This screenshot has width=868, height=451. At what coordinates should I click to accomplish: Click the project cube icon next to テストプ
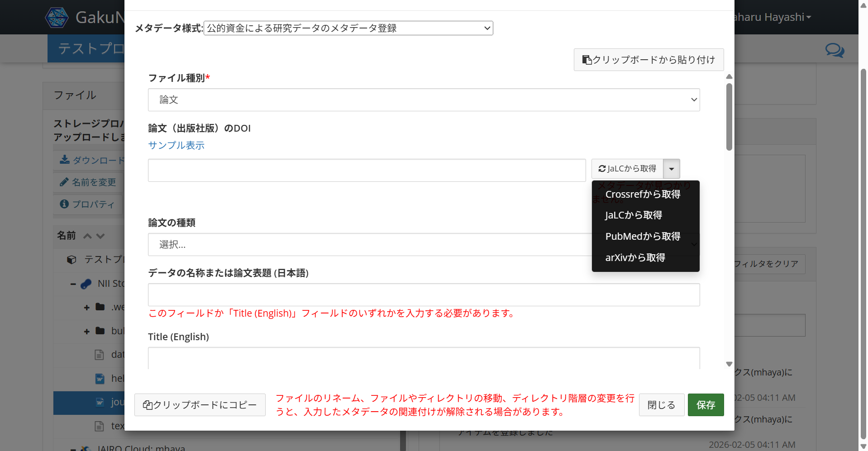[x=71, y=259]
